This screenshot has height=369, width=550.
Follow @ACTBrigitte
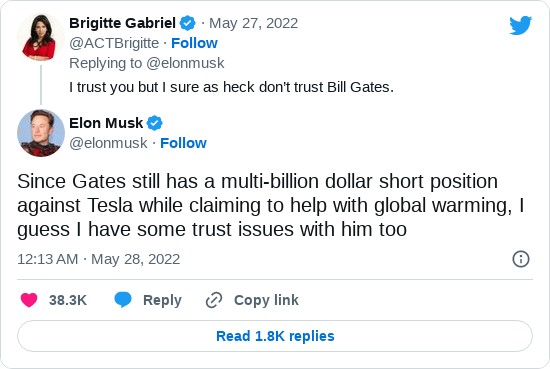tap(194, 43)
